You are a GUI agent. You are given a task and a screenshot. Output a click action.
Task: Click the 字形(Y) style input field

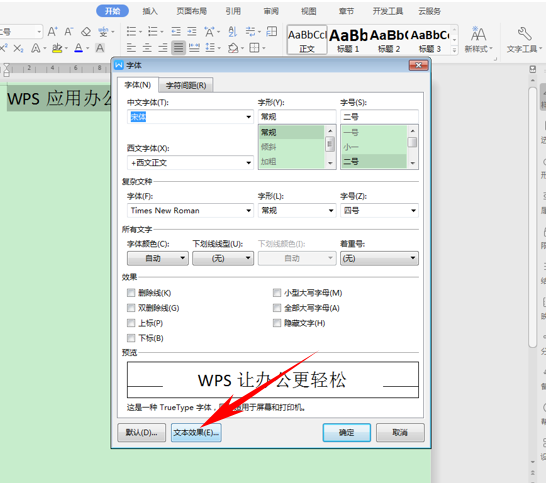coord(297,117)
